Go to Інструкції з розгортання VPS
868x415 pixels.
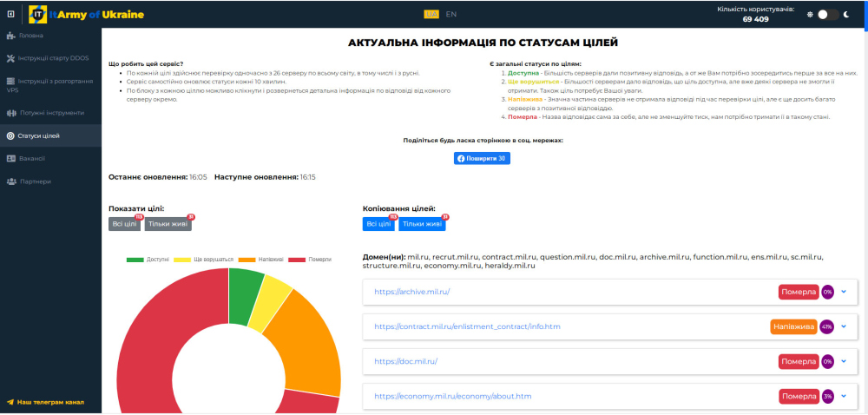tap(49, 85)
